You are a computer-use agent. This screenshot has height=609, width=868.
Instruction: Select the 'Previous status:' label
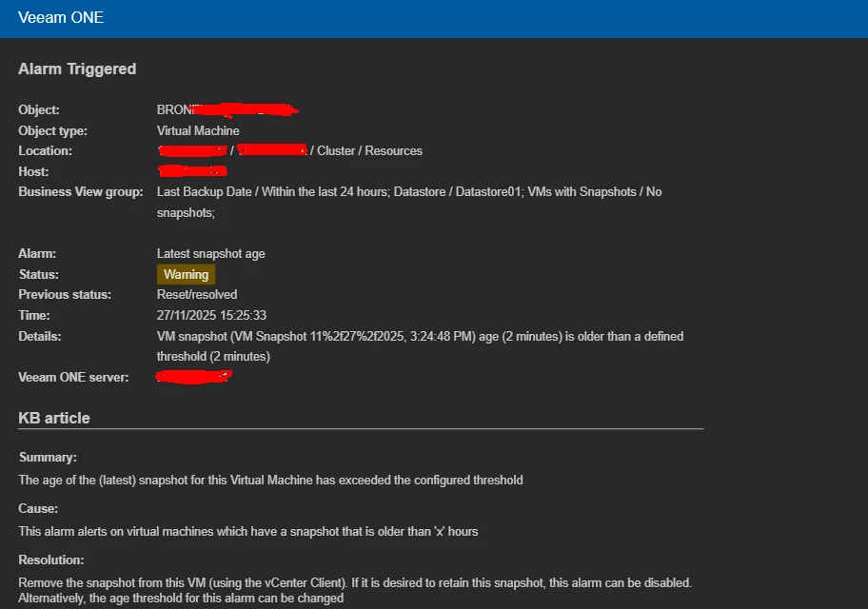[65, 295]
